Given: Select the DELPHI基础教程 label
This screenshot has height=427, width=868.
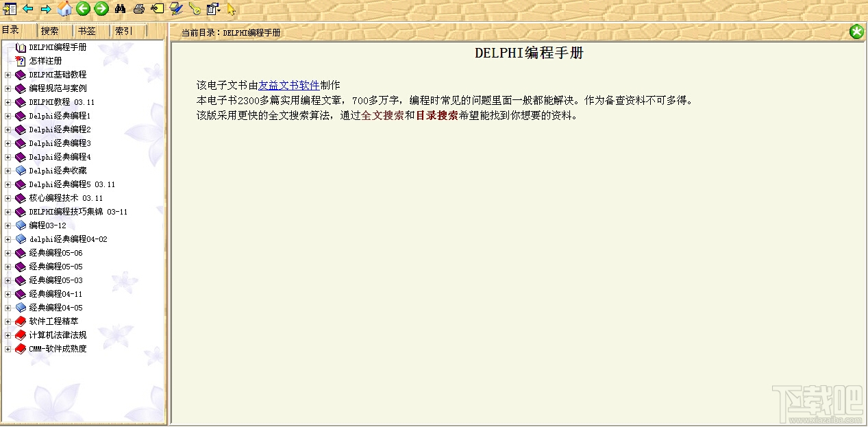Looking at the screenshot, I should coord(58,75).
